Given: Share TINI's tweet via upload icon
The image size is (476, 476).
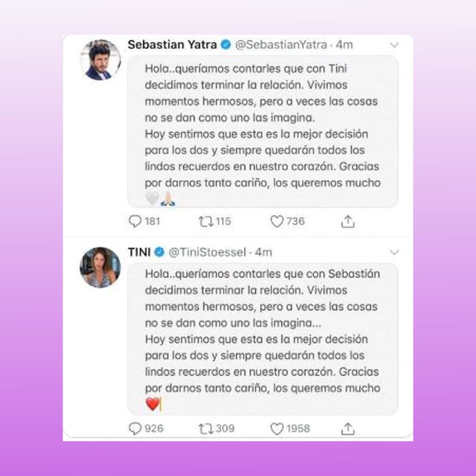Looking at the screenshot, I should [348, 429].
